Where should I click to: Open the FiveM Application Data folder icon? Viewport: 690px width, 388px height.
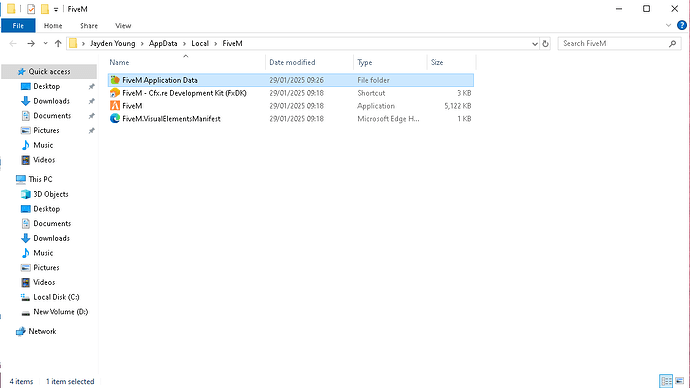pyautogui.click(x=115, y=80)
